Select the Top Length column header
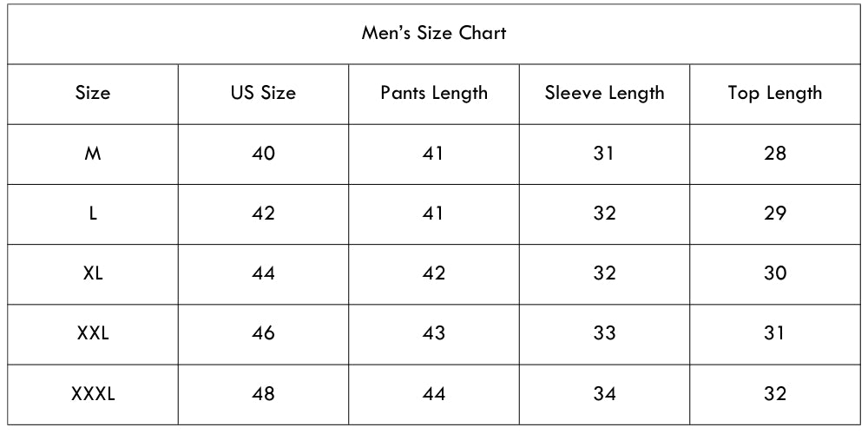The height and width of the screenshot is (434, 868). 774,93
